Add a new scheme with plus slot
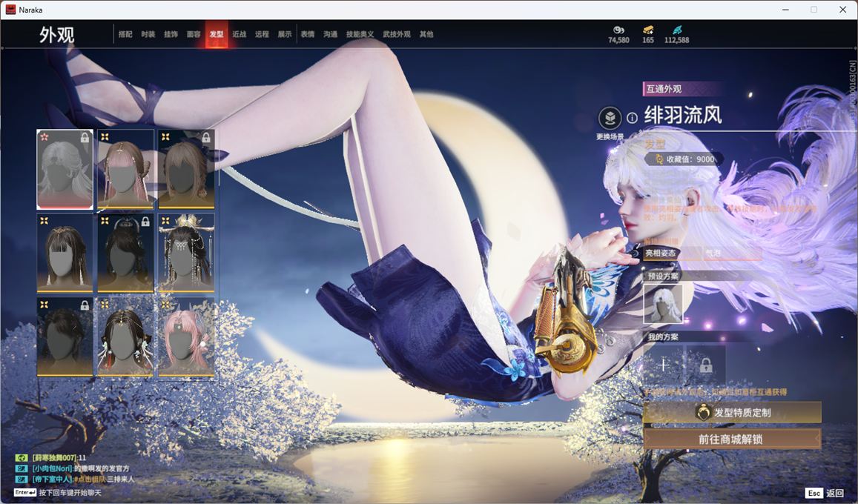 663,365
